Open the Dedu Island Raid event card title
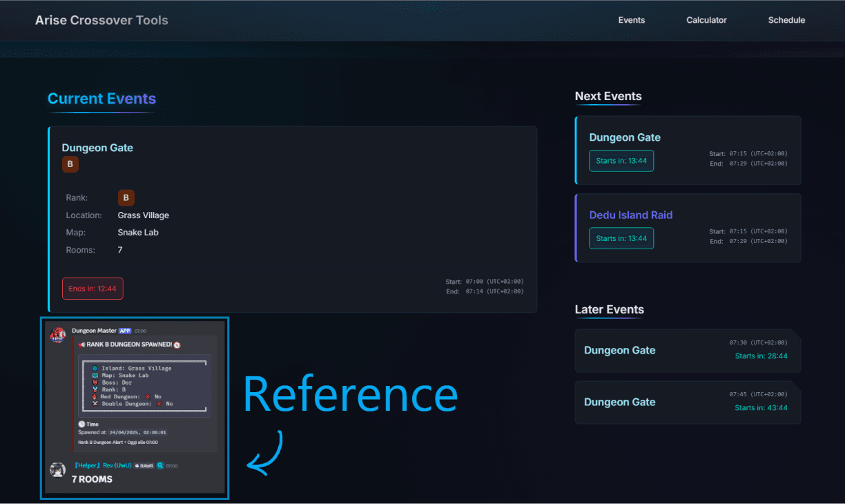Viewport: 845px width, 504px height. [x=630, y=215]
